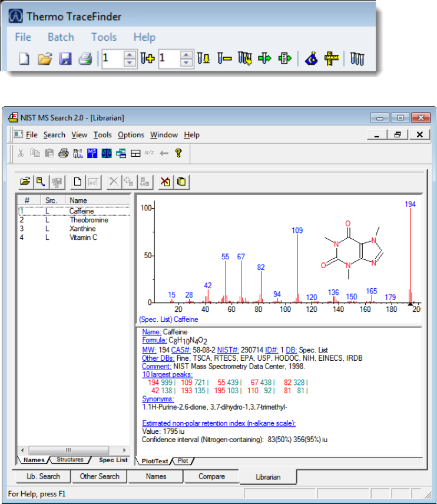Switch to the Lib. Search tab
437x504 pixels.
(43, 476)
